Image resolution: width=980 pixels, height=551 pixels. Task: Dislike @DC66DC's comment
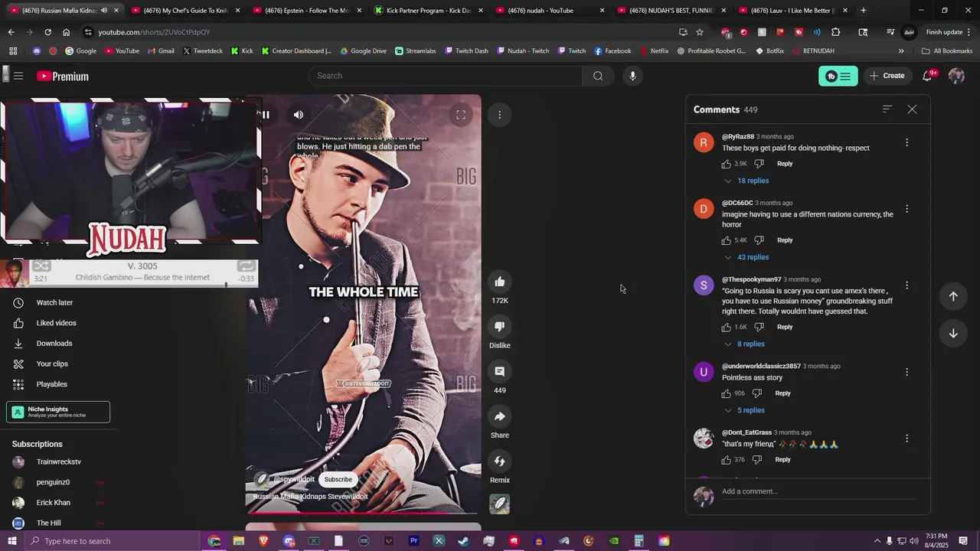(759, 240)
